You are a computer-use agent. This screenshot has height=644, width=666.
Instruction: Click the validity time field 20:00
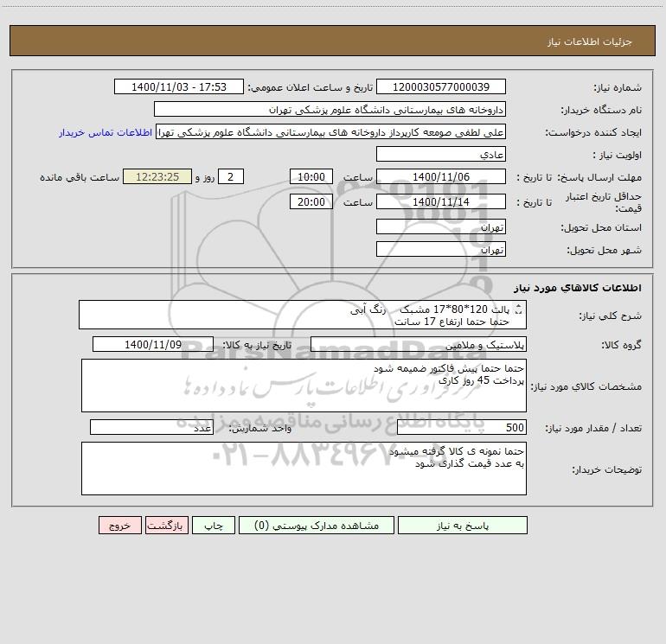[311, 201]
